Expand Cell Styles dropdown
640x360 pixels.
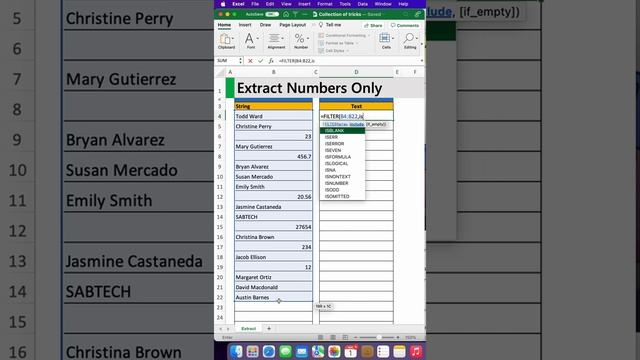coord(347,51)
